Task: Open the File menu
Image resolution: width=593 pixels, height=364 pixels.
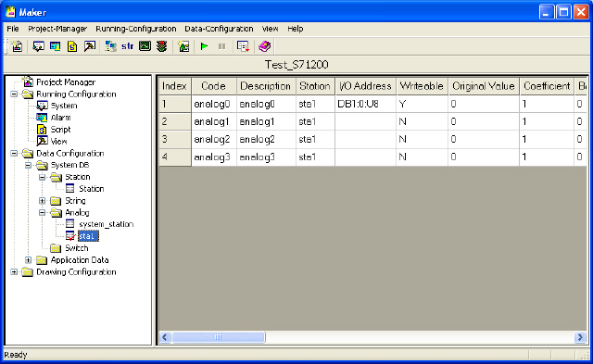Action: tap(12, 29)
